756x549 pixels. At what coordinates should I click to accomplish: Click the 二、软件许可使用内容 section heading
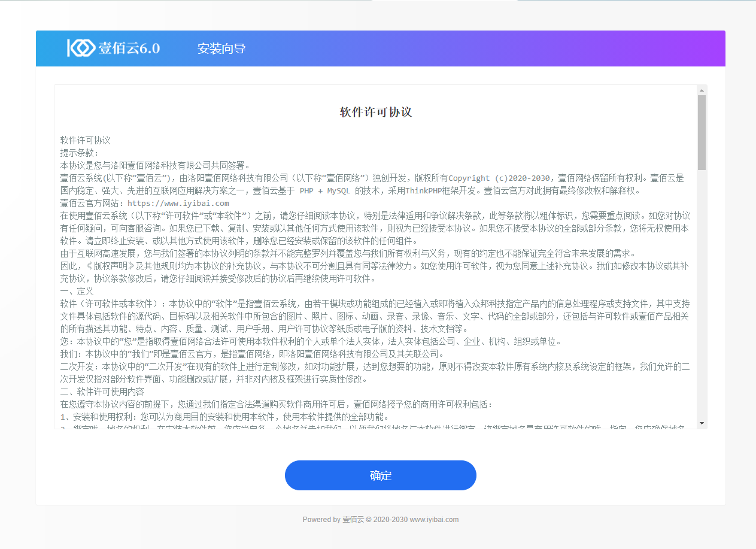click(102, 392)
